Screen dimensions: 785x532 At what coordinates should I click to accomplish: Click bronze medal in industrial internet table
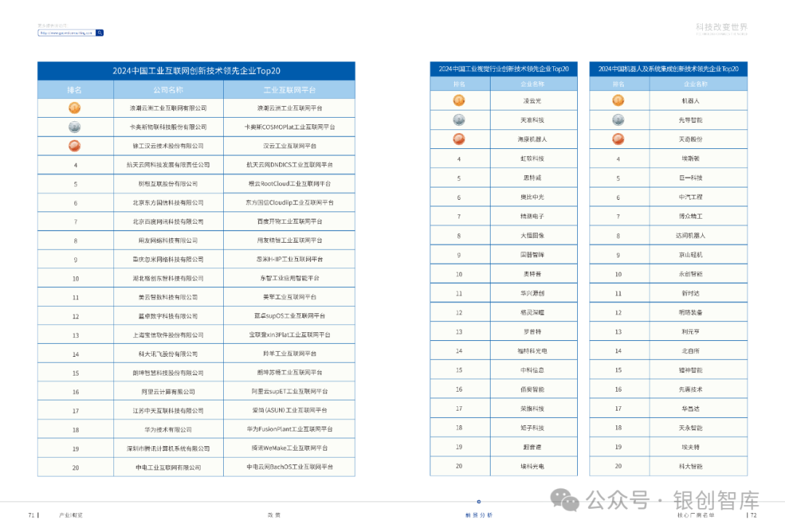[75, 146]
